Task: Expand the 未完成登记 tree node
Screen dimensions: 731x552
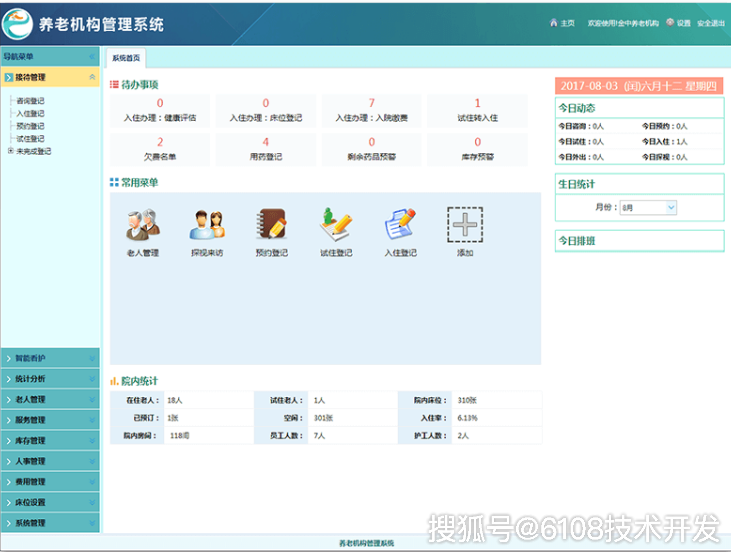Action: pos(10,151)
